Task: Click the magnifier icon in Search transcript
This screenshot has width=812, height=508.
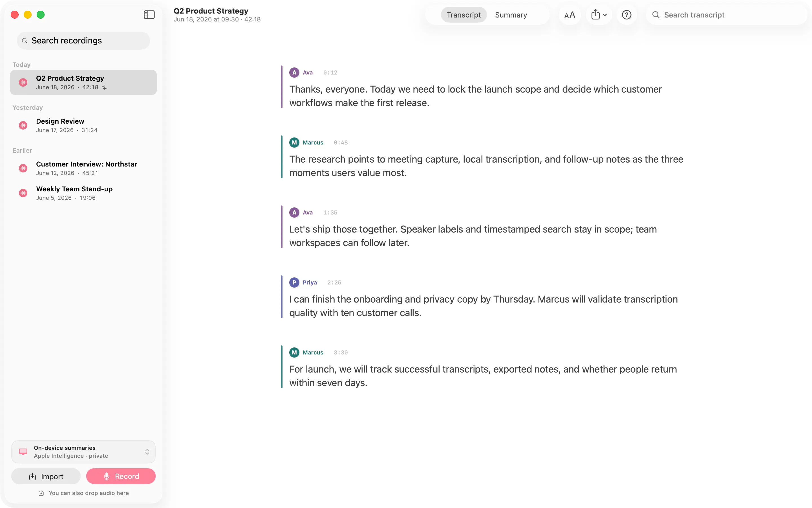Action: (x=656, y=15)
